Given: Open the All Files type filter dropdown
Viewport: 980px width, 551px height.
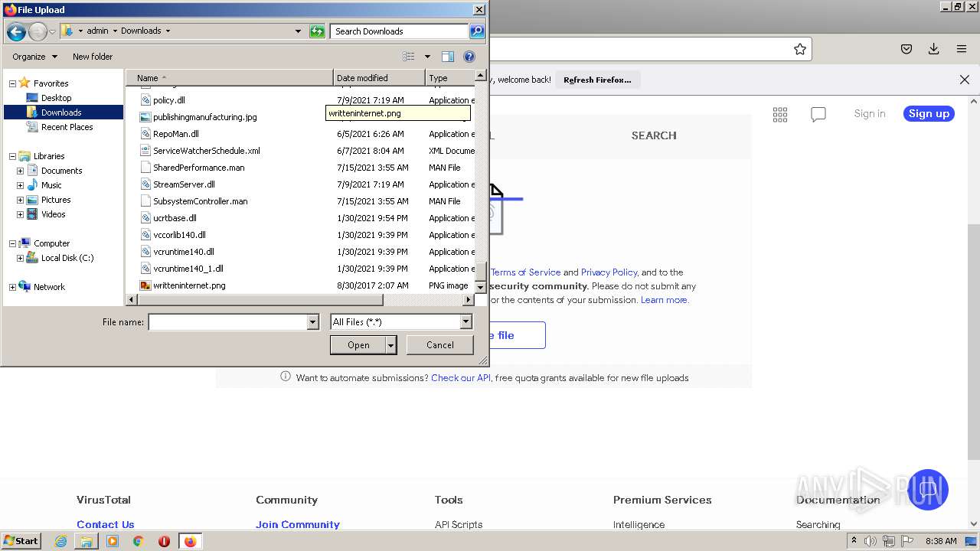Looking at the screenshot, I should [465, 322].
